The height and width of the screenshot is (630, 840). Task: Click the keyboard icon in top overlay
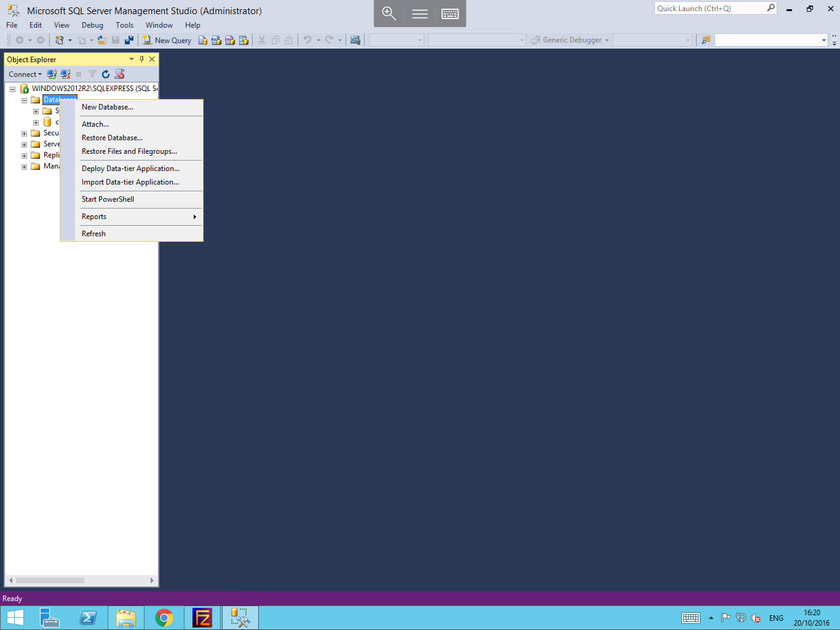[450, 14]
